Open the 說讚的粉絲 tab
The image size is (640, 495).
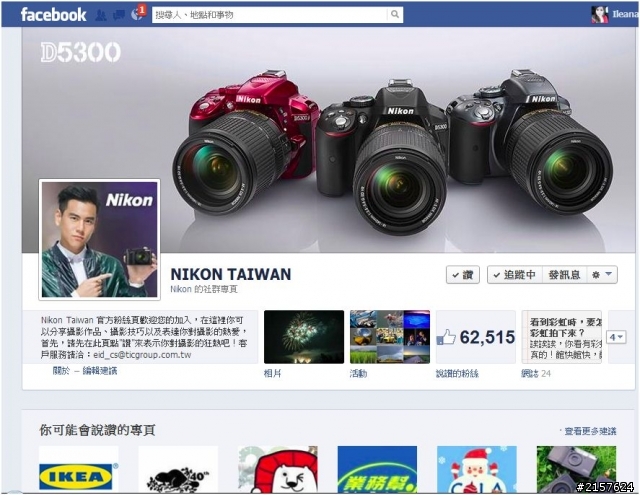(x=457, y=373)
